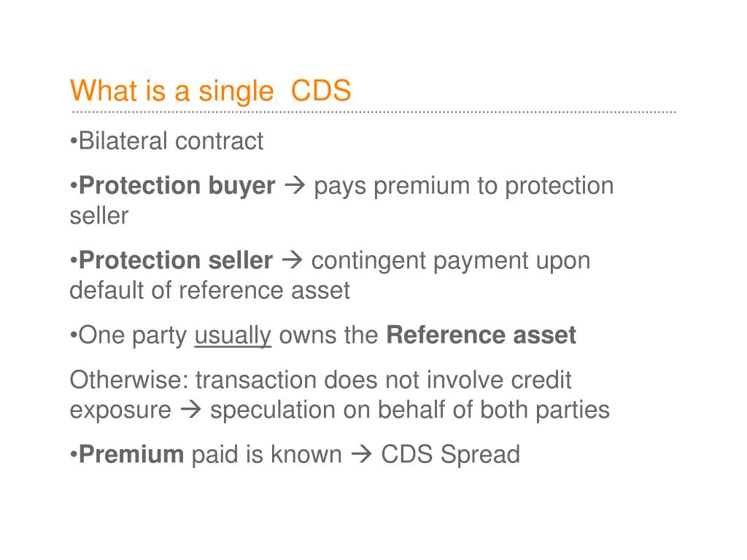Image resolution: width=747 pixels, height=560 pixels.
Task: Click the 'CDS Spread' text
Action: [x=450, y=455]
